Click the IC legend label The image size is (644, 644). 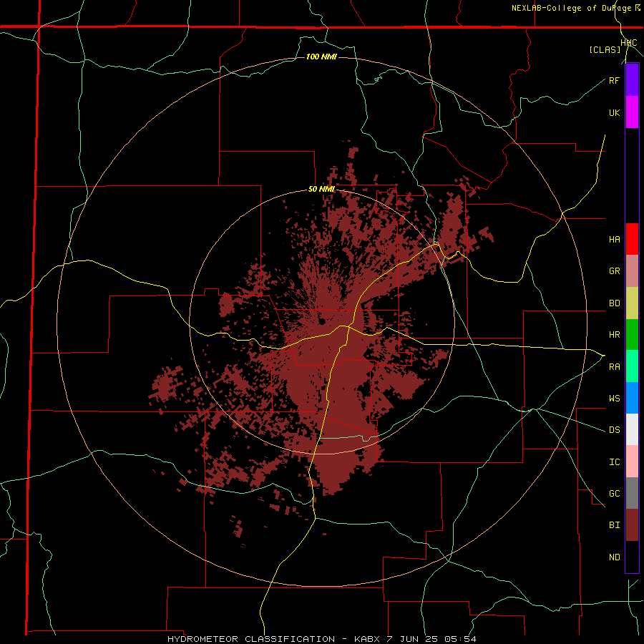tap(614, 462)
